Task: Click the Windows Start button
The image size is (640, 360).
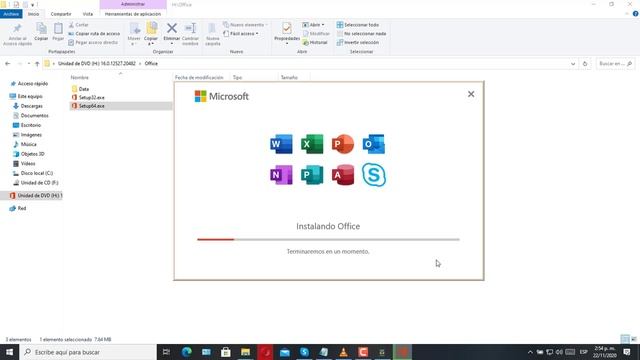Action: click(9, 352)
